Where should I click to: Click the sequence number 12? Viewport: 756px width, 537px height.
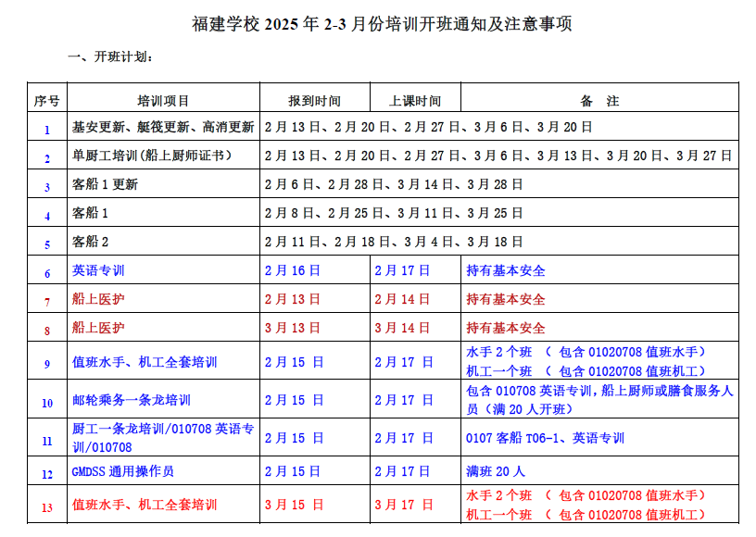tap(46, 474)
